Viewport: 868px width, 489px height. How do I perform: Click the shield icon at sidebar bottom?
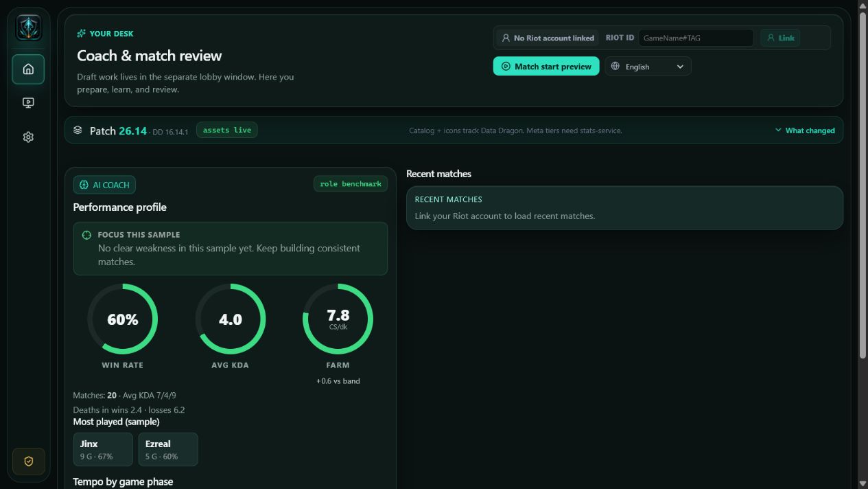click(x=28, y=462)
